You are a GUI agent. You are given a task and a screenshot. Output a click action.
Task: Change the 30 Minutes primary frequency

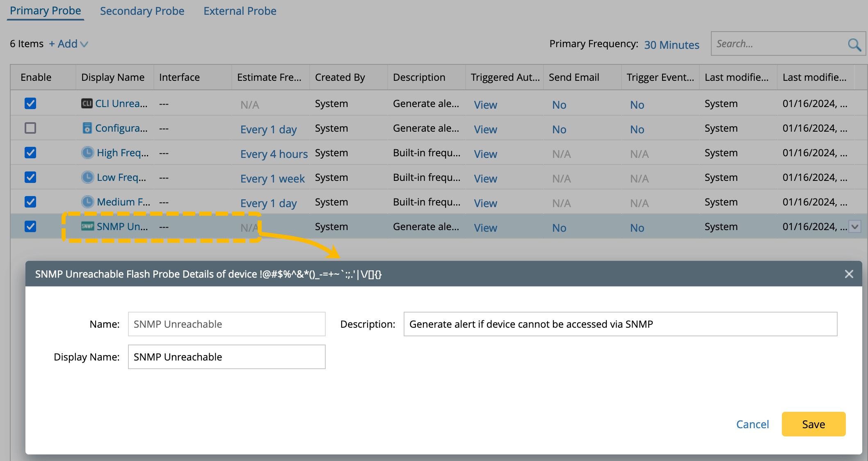pos(671,45)
